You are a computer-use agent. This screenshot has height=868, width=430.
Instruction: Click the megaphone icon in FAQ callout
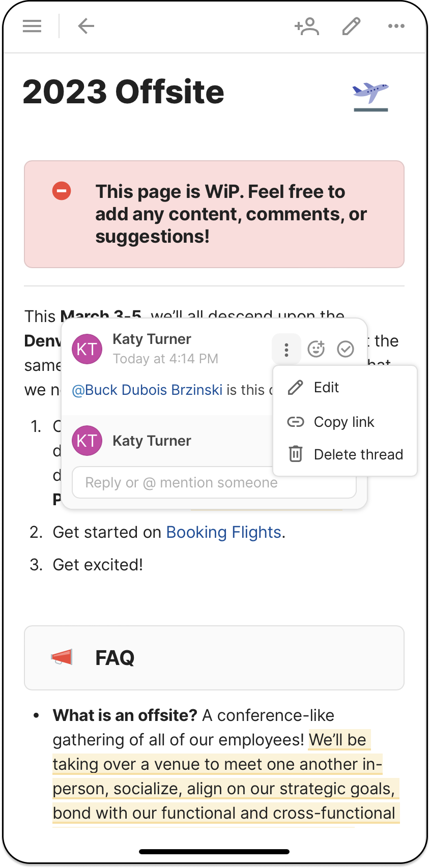tap(62, 657)
